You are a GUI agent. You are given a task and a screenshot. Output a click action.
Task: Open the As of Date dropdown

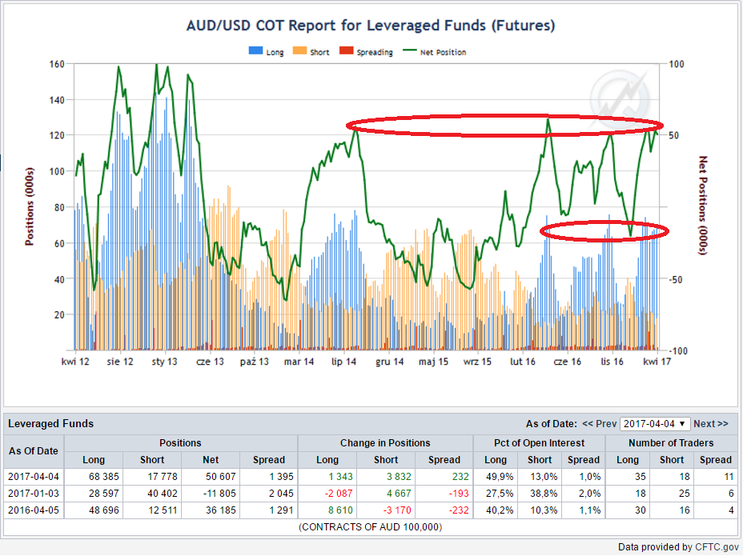coord(654,424)
